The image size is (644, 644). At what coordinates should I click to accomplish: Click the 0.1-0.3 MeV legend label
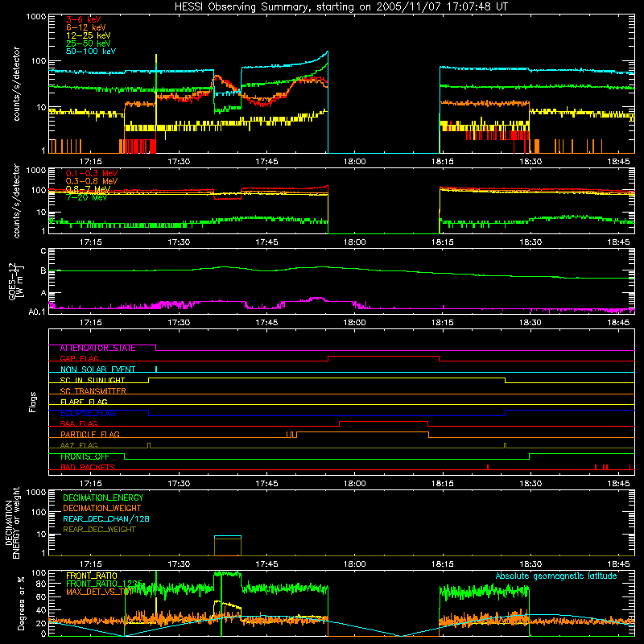pos(92,173)
